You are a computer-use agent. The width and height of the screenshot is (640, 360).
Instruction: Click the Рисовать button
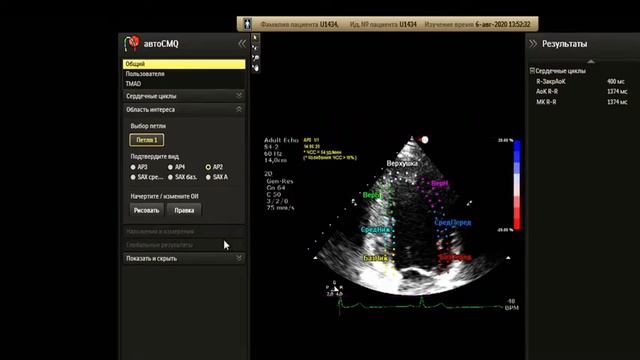tap(147, 210)
